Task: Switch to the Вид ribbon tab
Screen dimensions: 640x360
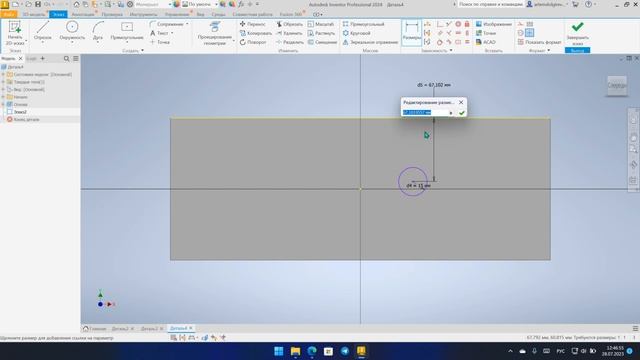Action: pos(200,14)
